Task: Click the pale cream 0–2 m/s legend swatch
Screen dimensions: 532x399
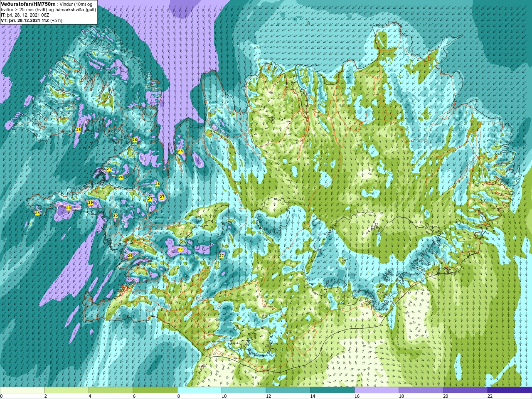Action: 22,390
